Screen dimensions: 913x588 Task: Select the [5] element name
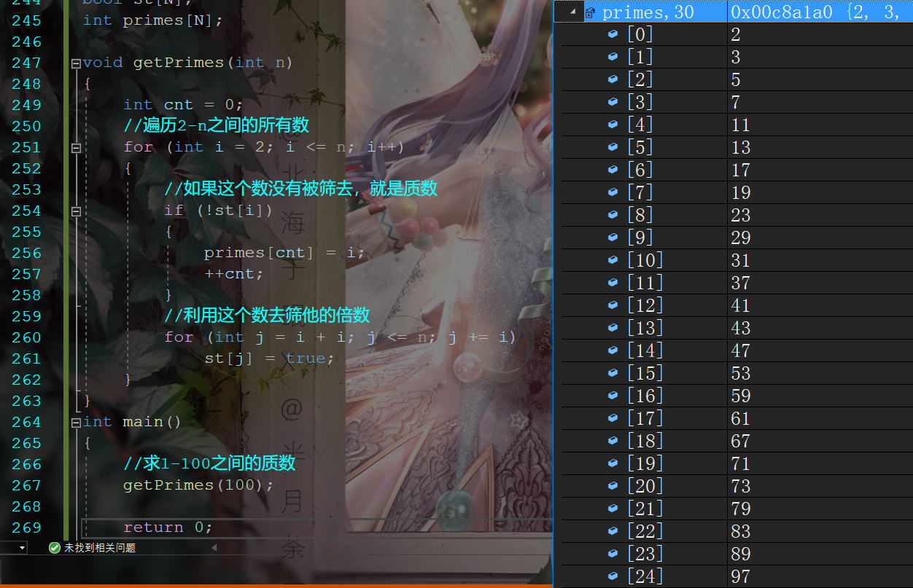(x=640, y=147)
